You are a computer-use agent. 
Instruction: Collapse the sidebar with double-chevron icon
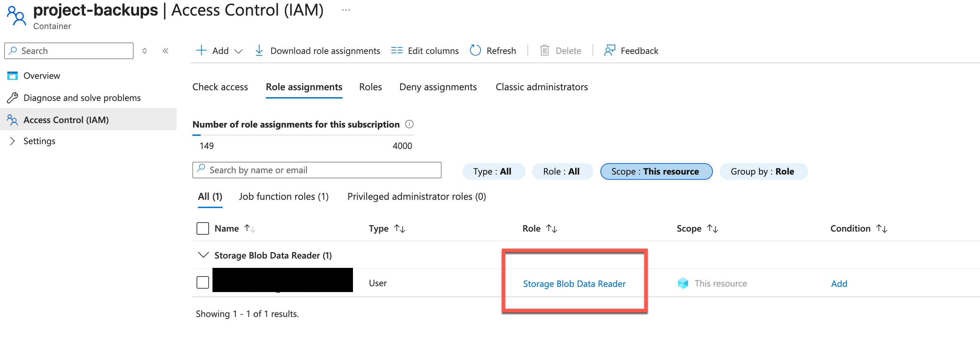tap(165, 51)
